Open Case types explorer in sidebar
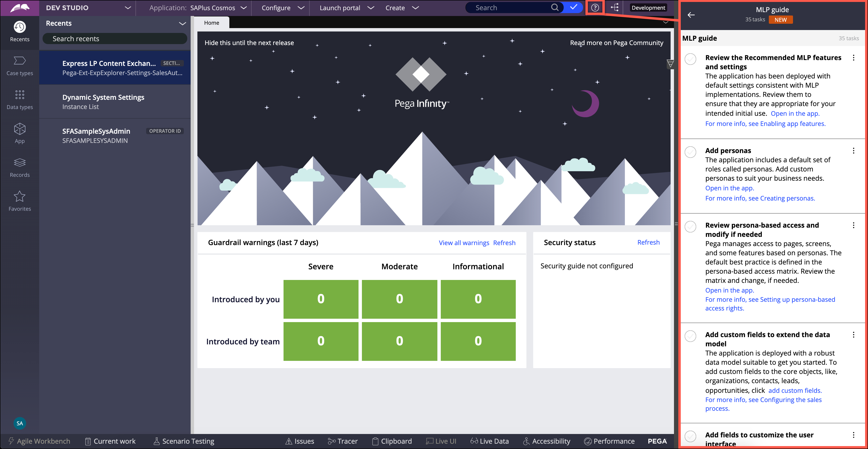 [x=20, y=66]
